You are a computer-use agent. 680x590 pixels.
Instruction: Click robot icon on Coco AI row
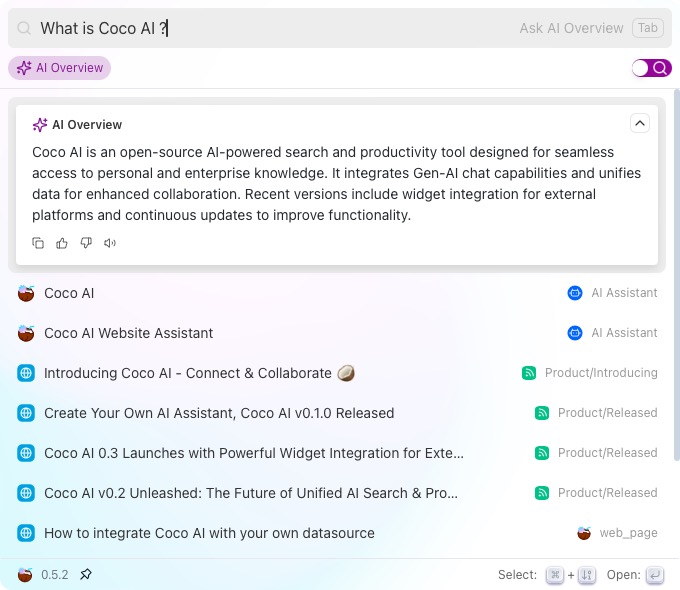pos(575,293)
